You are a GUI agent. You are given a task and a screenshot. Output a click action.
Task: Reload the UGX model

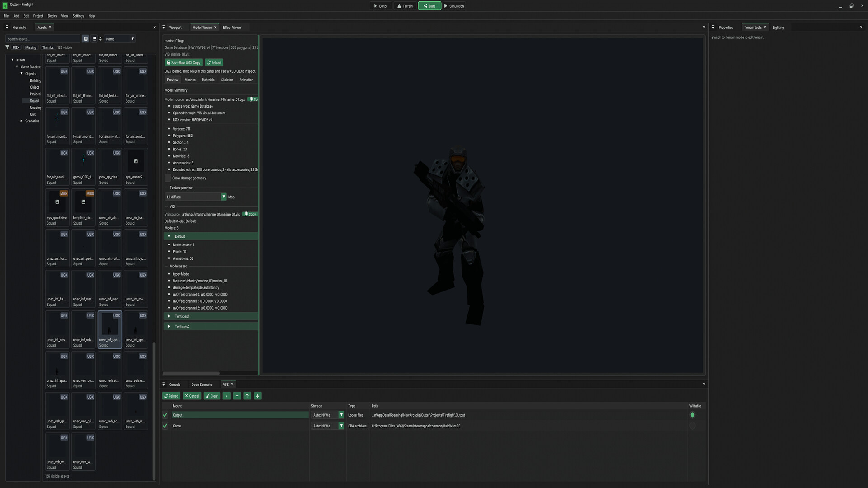214,63
